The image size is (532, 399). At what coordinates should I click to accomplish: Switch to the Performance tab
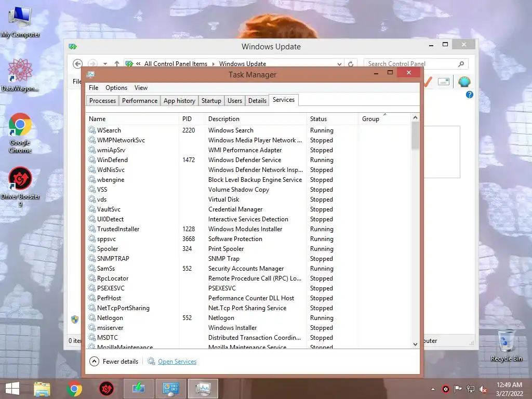coord(140,101)
